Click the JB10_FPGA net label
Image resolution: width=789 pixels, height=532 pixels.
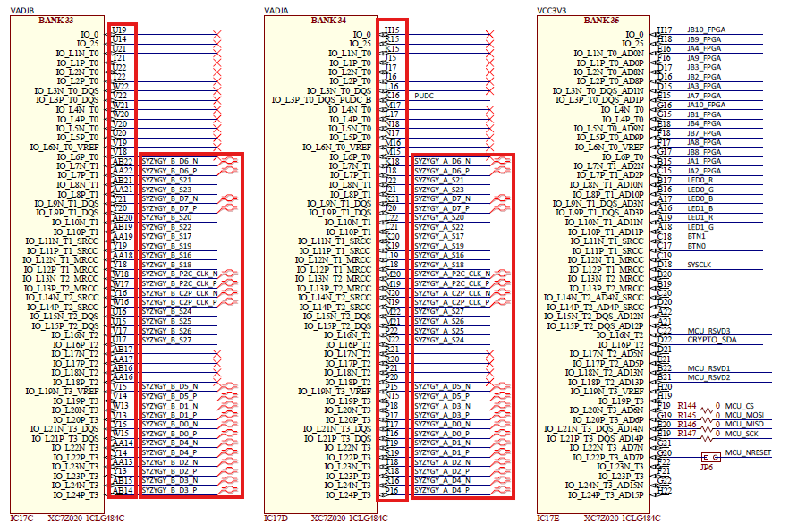click(x=707, y=30)
